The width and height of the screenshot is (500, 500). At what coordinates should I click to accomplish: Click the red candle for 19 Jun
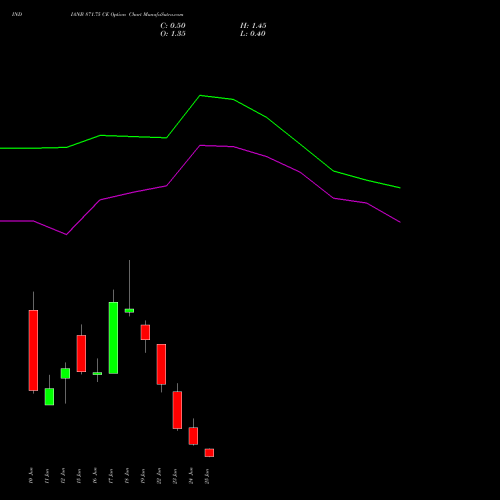[x=145, y=332]
